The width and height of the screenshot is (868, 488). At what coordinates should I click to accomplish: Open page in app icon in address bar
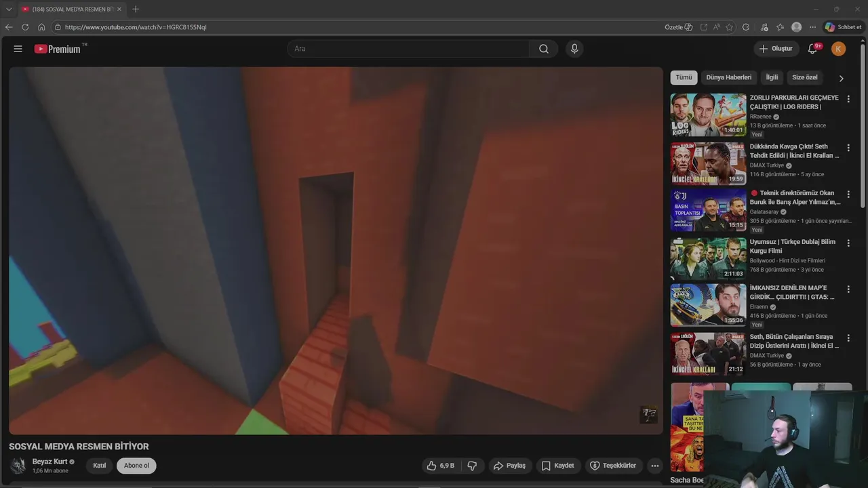(704, 27)
